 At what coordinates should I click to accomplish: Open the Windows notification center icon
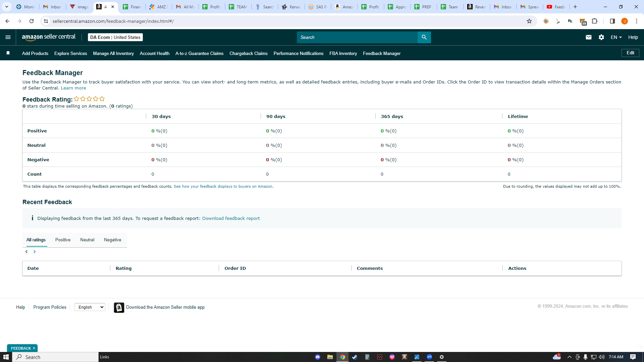633,357
